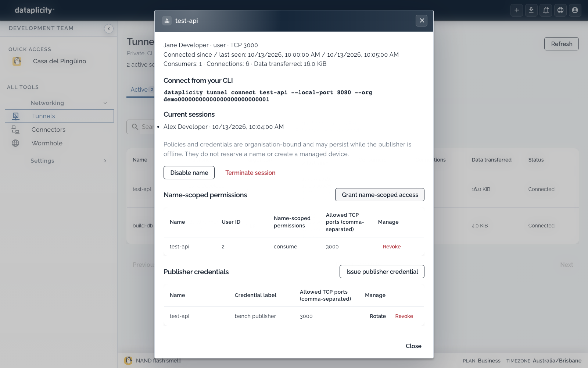Click the CLI connect command text

(x=268, y=96)
